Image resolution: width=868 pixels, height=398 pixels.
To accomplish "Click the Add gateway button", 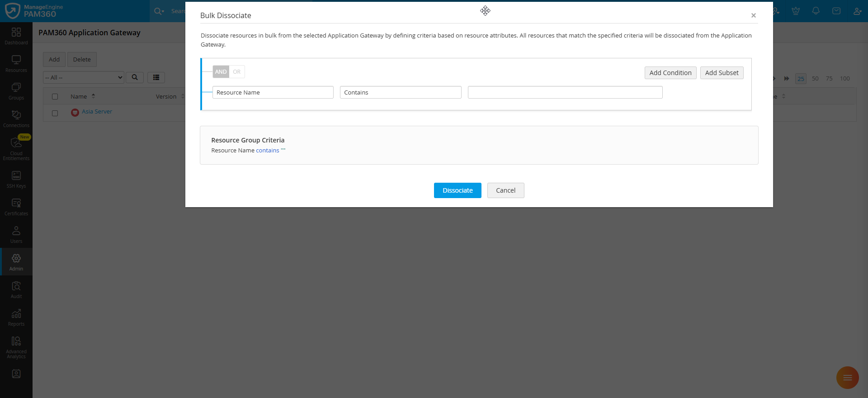I will (54, 59).
